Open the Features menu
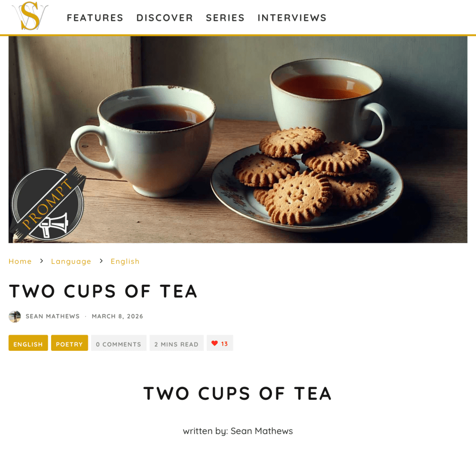 click(x=95, y=18)
